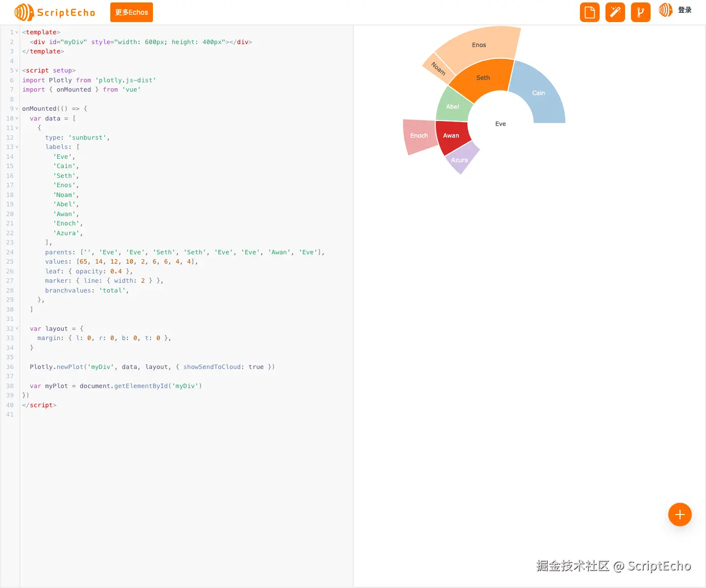The height and width of the screenshot is (588, 706).
Task: Select the Enos sunburst segment
Action: (479, 45)
